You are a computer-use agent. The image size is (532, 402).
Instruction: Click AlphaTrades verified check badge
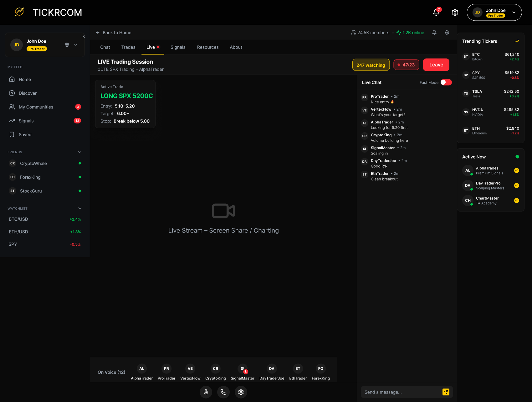[x=517, y=170]
